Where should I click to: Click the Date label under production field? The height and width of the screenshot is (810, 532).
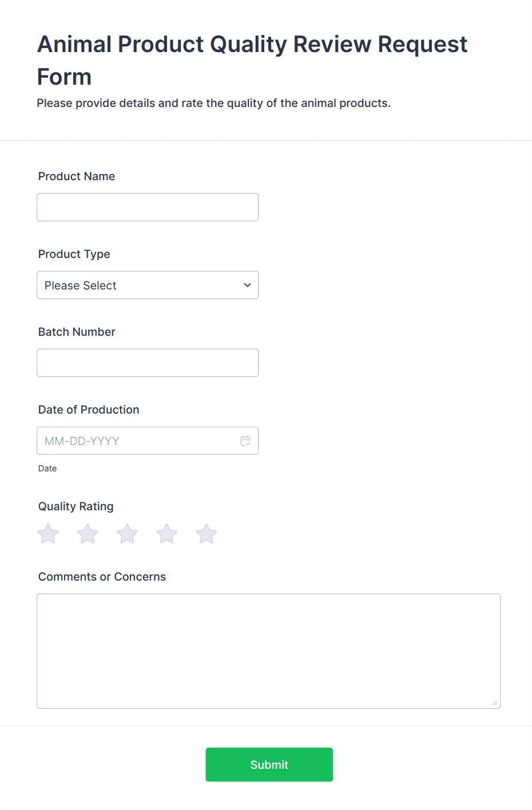(x=47, y=468)
